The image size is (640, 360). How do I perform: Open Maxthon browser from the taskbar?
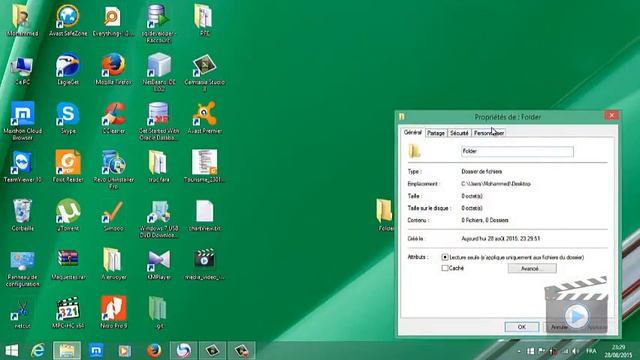[96, 351]
